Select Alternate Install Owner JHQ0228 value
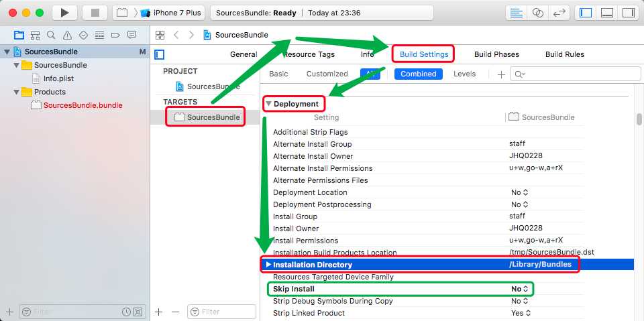The height and width of the screenshot is (321, 644). click(526, 156)
